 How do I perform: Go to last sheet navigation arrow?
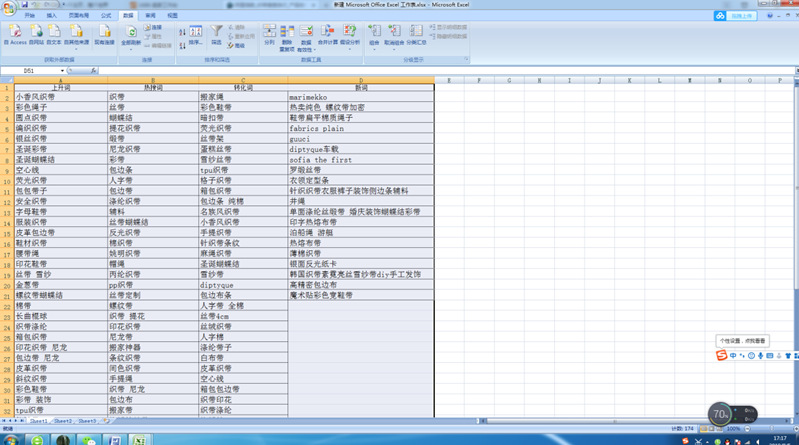[22, 421]
